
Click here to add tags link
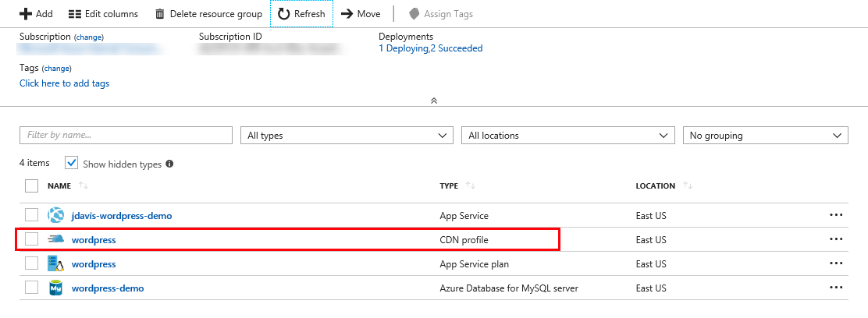pos(64,83)
